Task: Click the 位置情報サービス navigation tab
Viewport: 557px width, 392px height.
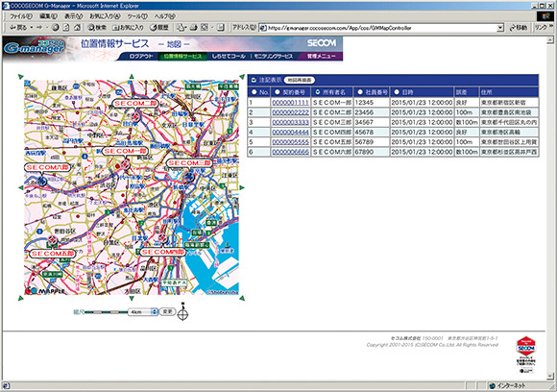Action: point(182,56)
